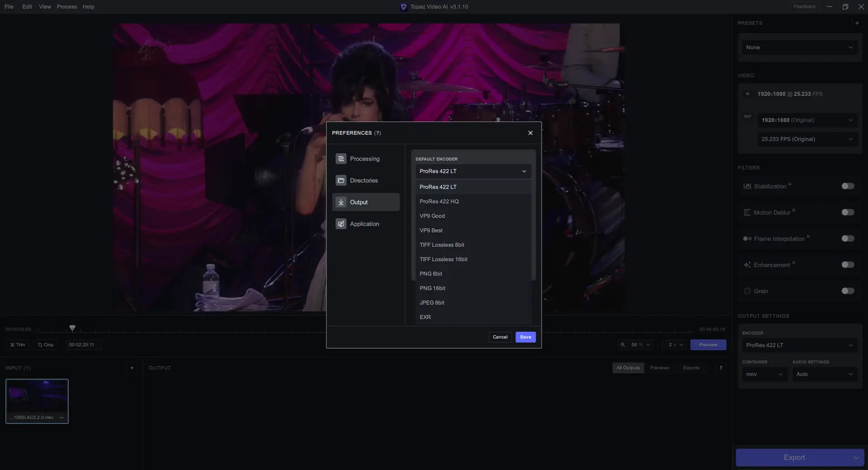Open the Trim tool
Image resolution: width=868 pixels, height=470 pixels.
18,345
